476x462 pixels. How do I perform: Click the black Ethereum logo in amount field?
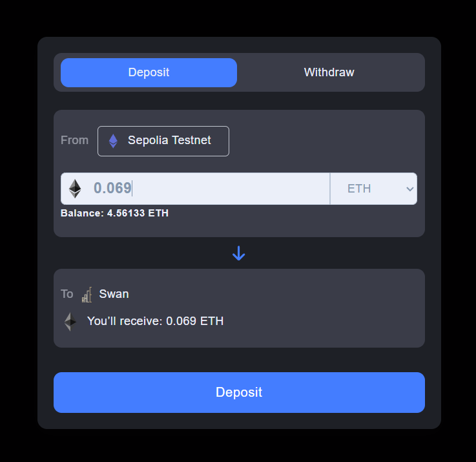tap(75, 189)
